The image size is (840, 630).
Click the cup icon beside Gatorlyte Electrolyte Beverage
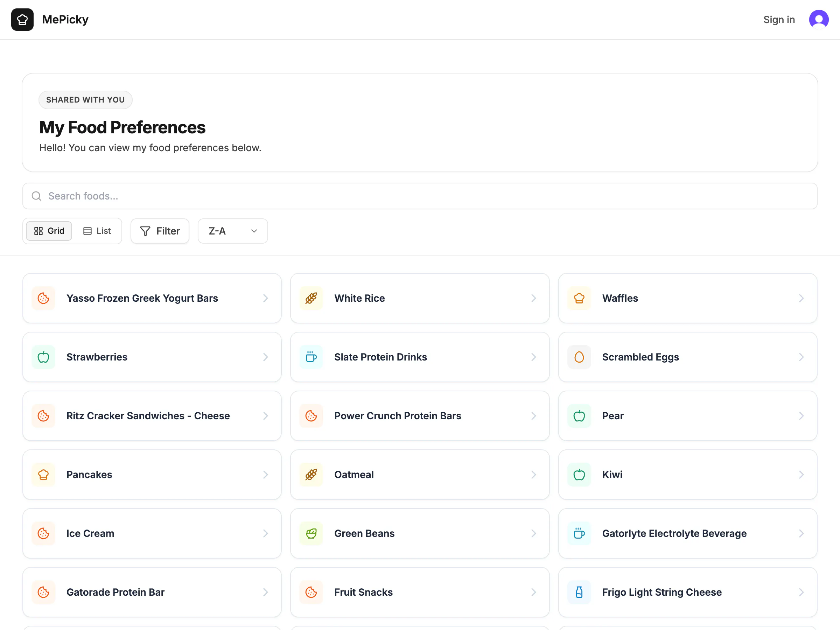tap(579, 533)
